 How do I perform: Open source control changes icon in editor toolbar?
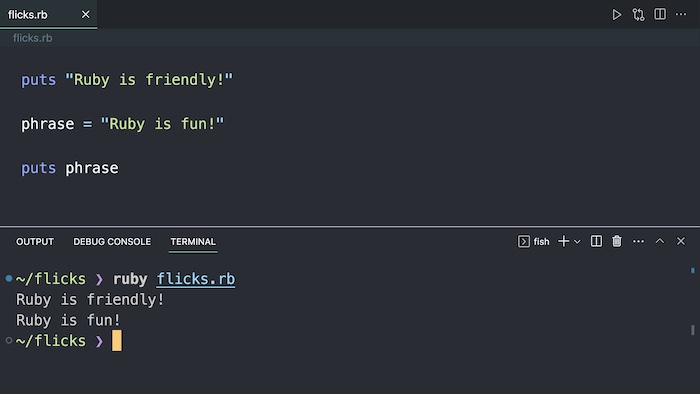(x=638, y=15)
